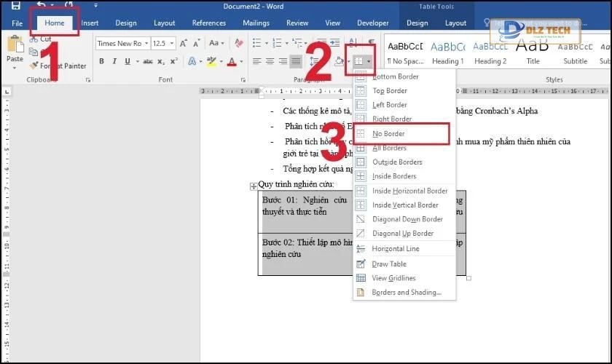Toggle Inside Borders on the table
The height and width of the screenshot is (364, 612).
point(394,176)
